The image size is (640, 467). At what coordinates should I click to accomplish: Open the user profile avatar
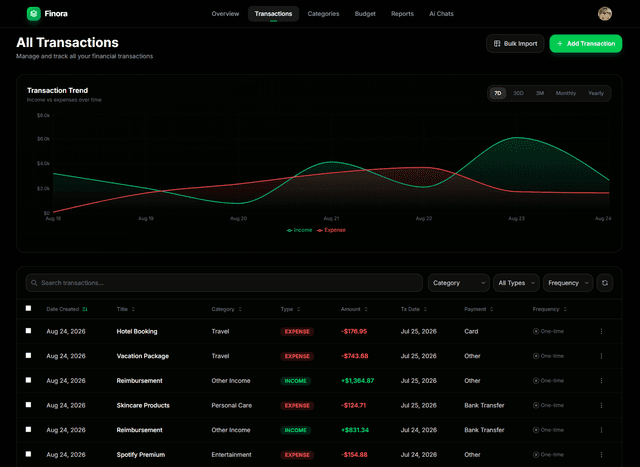(x=604, y=14)
